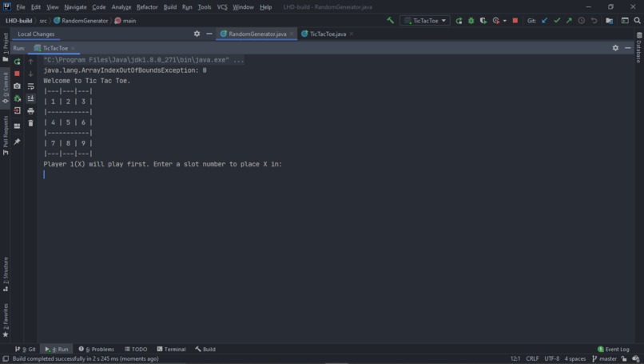Hide the Local Changes panel with minus
This screenshot has height=364, width=644.
click(209, 34)
